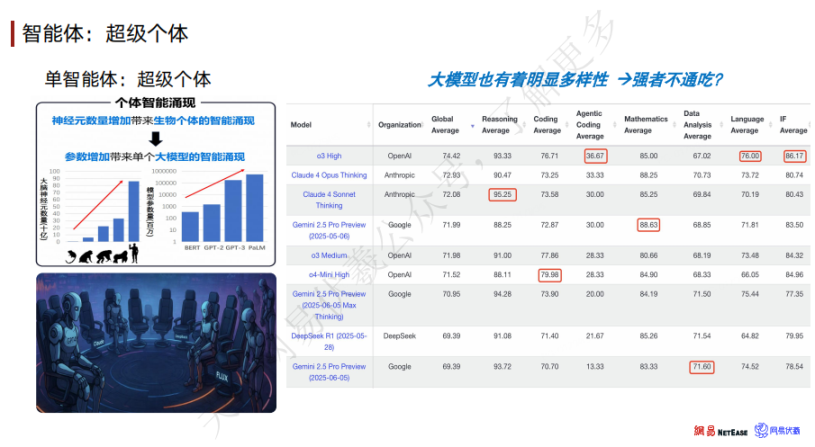Click the 85.26 Mathematics cell
Screen dimensions: 815x447
[x=648, y=336]
